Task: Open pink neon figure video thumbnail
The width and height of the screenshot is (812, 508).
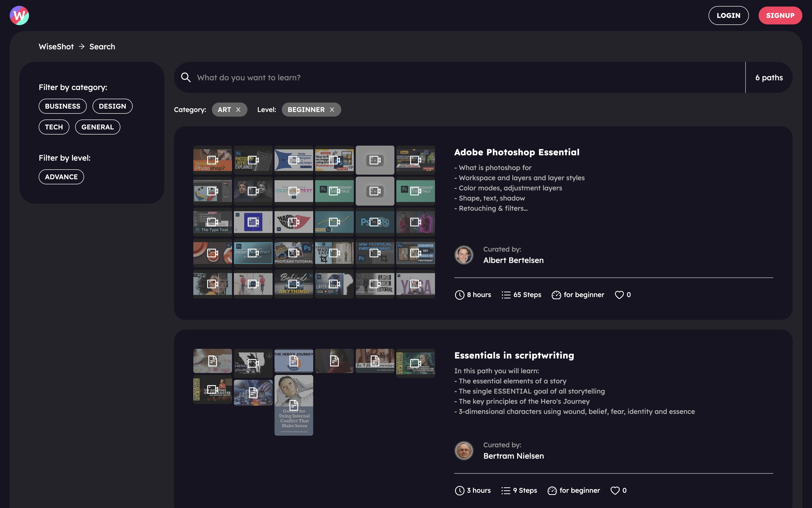Action: tap(415, 222)
